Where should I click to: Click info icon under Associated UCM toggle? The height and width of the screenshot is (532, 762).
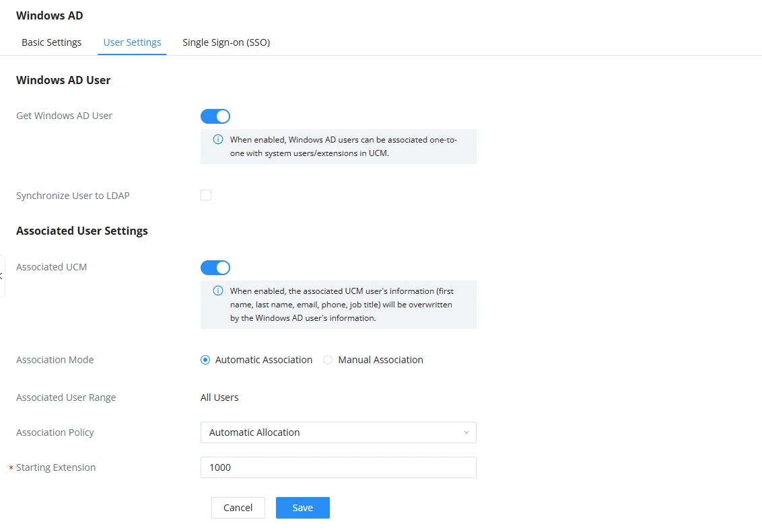coord(218,291)
